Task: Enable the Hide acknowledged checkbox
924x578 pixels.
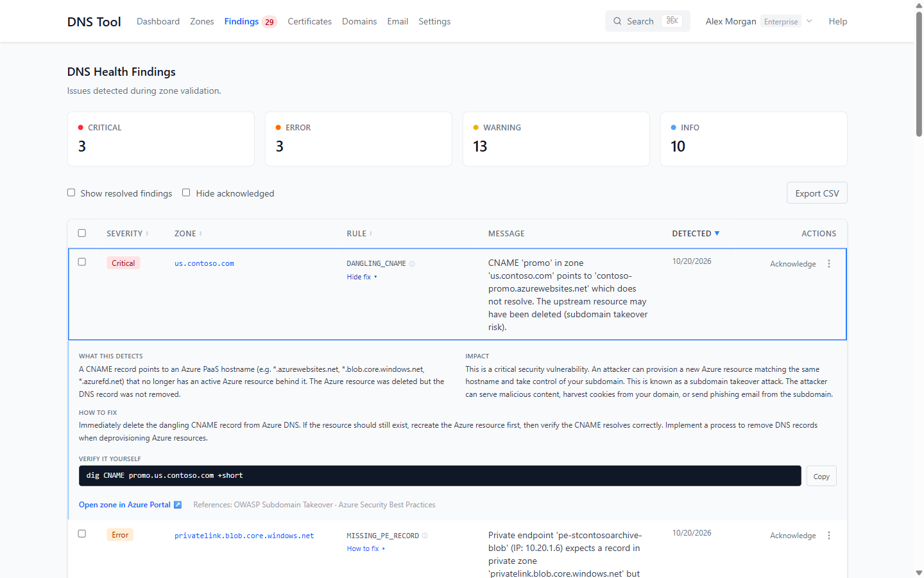Action: 186,193
